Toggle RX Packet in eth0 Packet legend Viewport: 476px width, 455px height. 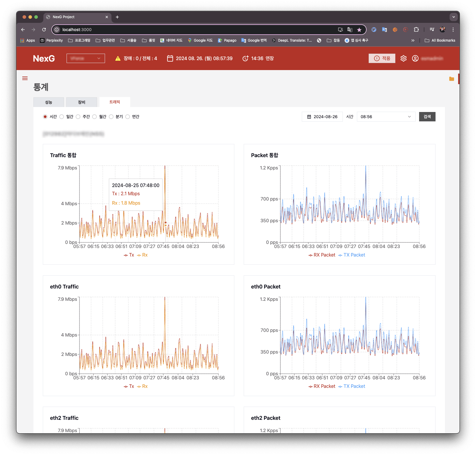coord(322,386)
